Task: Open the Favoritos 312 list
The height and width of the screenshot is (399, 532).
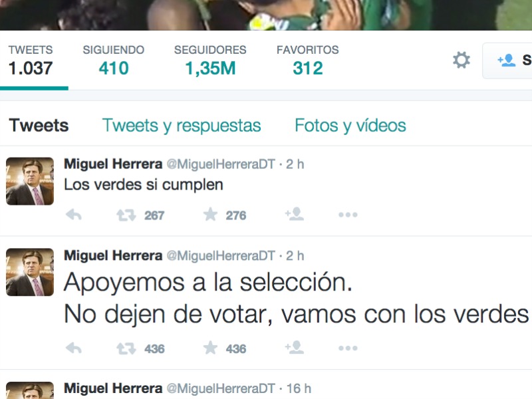Action: (x=308, y=61)
